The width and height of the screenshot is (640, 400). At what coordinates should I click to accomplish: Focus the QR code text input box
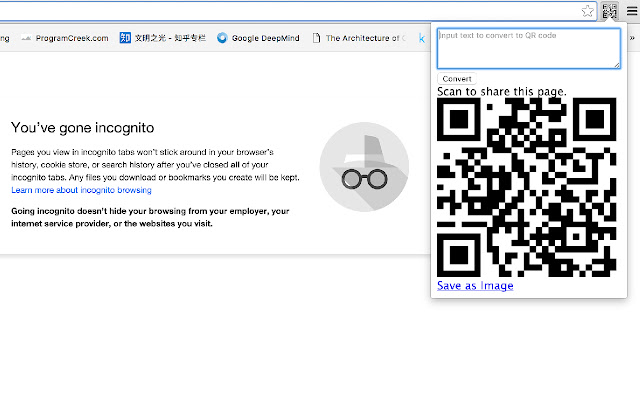coord(528,48)
